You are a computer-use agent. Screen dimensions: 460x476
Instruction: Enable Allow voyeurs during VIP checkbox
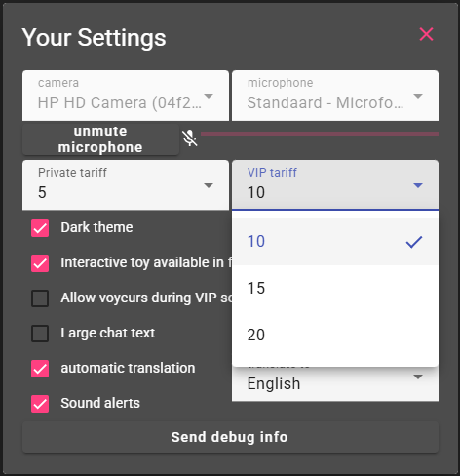click(x=40, y=298)
